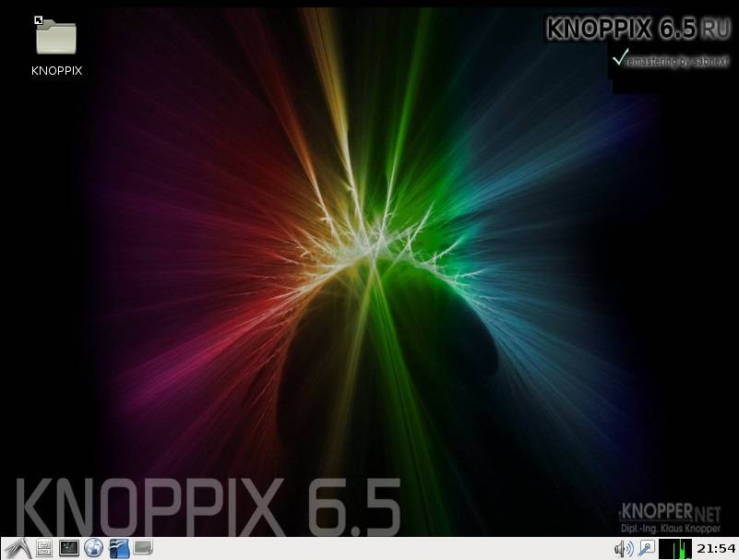Open the terminal emulator from the panel
Image resolution: width=739 pixels, height=560 pixels.
tap(69, 548)
